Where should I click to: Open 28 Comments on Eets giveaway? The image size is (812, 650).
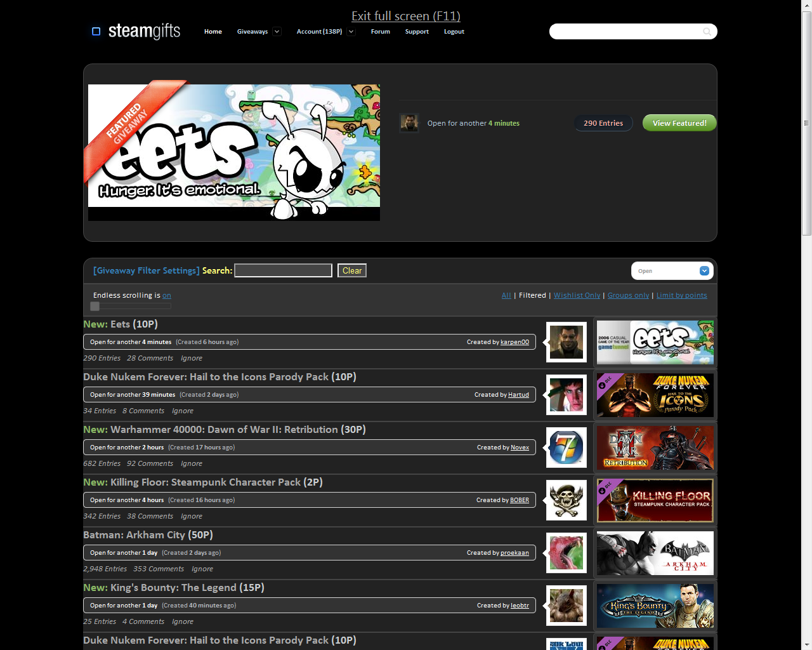click(150, 359)
